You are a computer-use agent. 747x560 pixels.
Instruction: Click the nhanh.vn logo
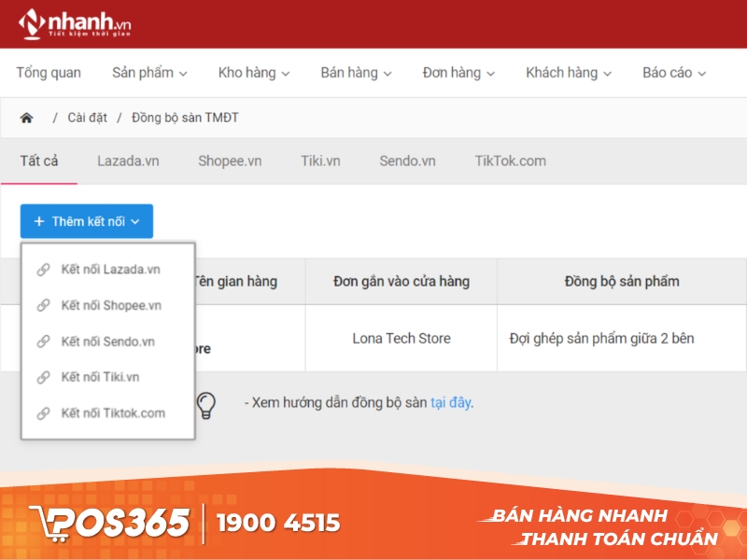75,24
